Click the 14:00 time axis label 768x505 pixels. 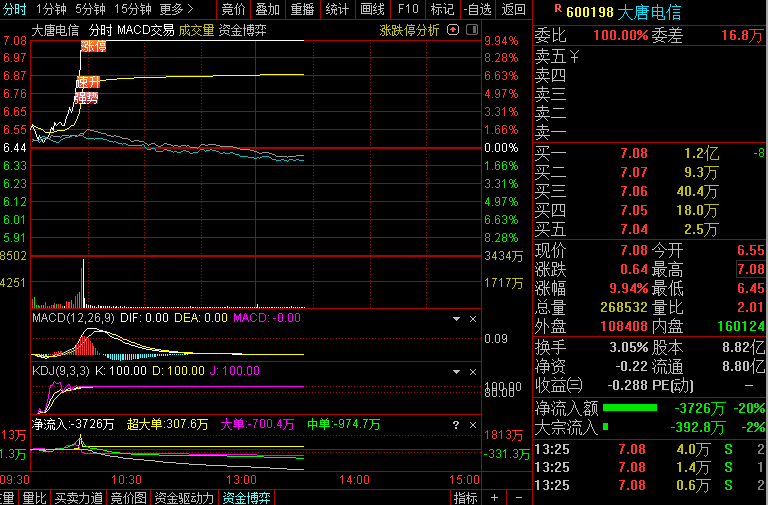pos(355,480)
